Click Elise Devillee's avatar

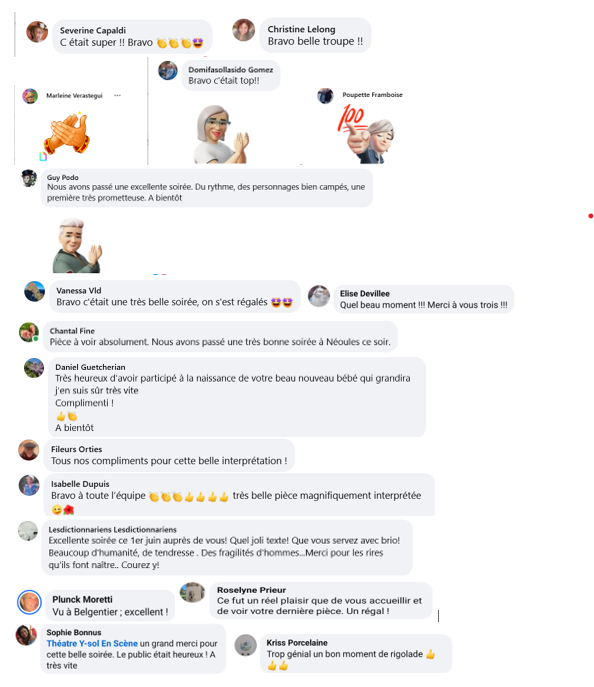point(319,296)
